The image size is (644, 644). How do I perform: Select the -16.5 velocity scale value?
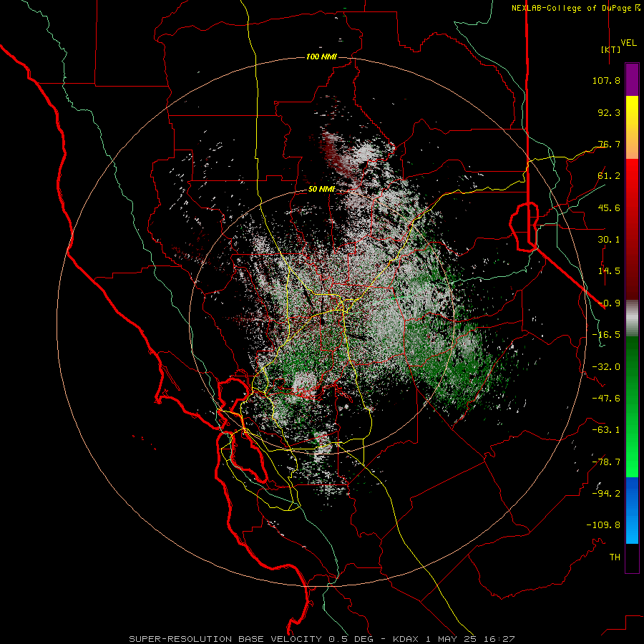click(x=606, y=335)
